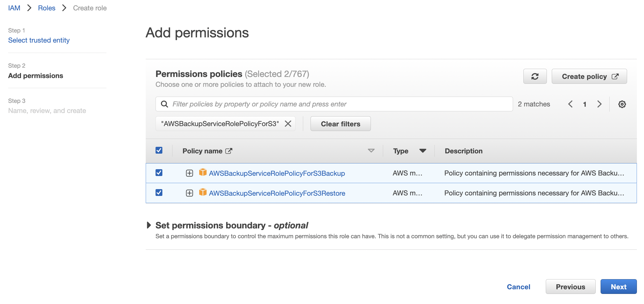The height and width of the screenshot is (304, 644).
Task: Return to step Select trusted entity
Action: pyautogui.click(x=39, y=40)
